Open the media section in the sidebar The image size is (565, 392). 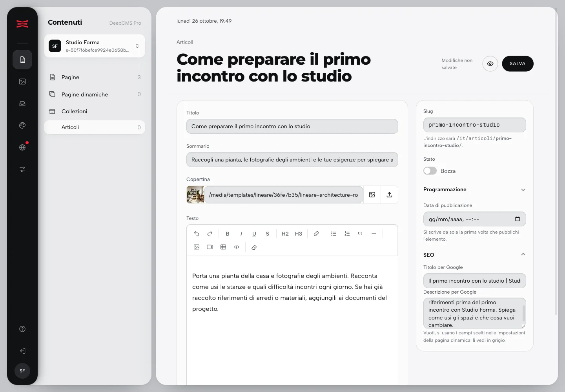[22, 82]
